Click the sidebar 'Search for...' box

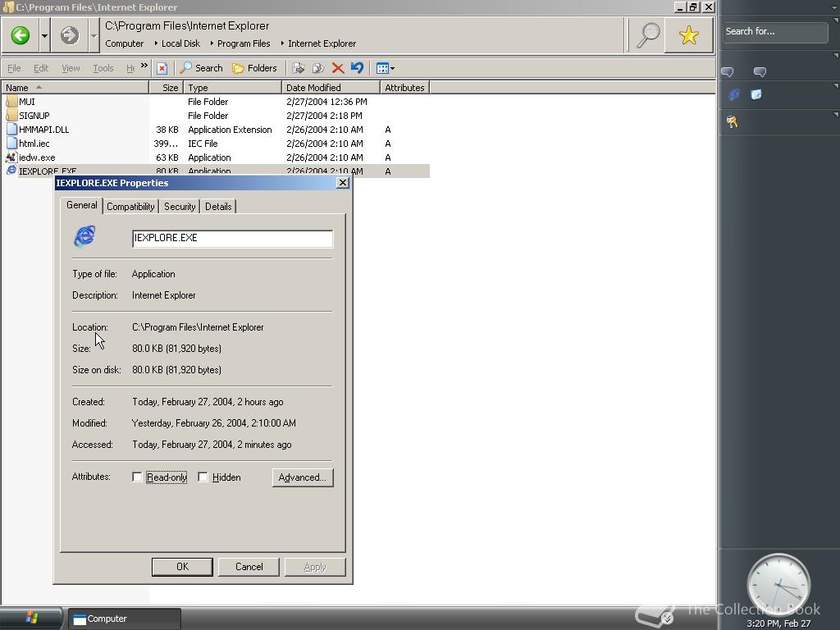pos(775,32)
